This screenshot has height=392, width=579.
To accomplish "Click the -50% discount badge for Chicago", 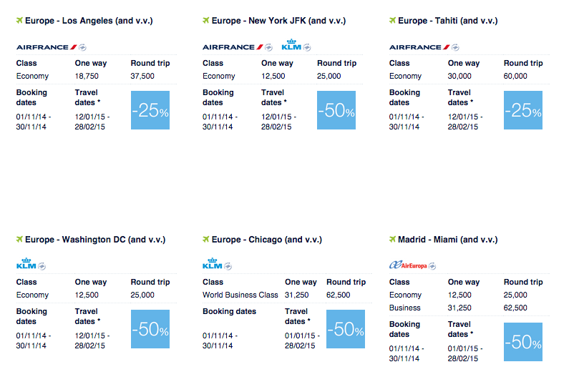I will (346, 329).
